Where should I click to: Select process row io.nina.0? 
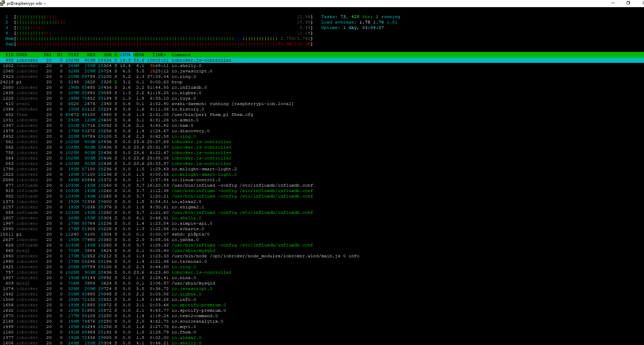(x=322, y=278)
